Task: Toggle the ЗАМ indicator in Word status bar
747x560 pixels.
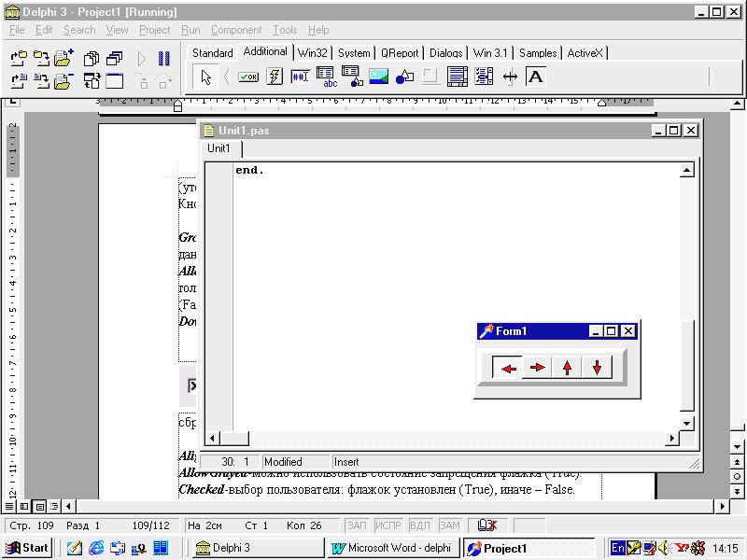Action: (449, 525)
